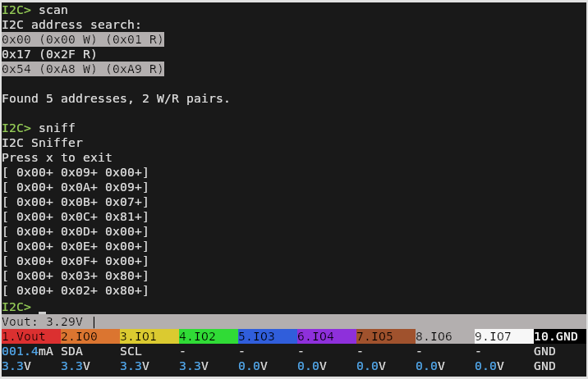Screen dimensions: 588x379
Task: Click the brown 7.IO5 pin label
Action: [x=385, y=336]
